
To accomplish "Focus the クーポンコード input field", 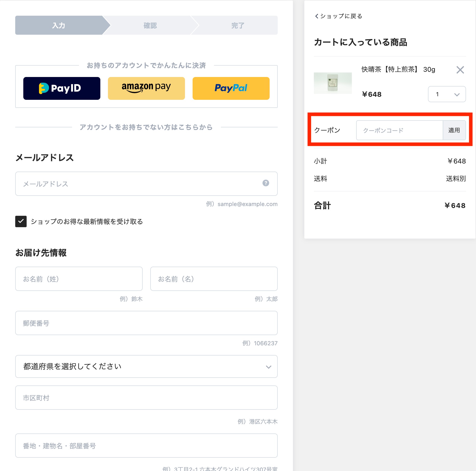I will pos(399,130).
